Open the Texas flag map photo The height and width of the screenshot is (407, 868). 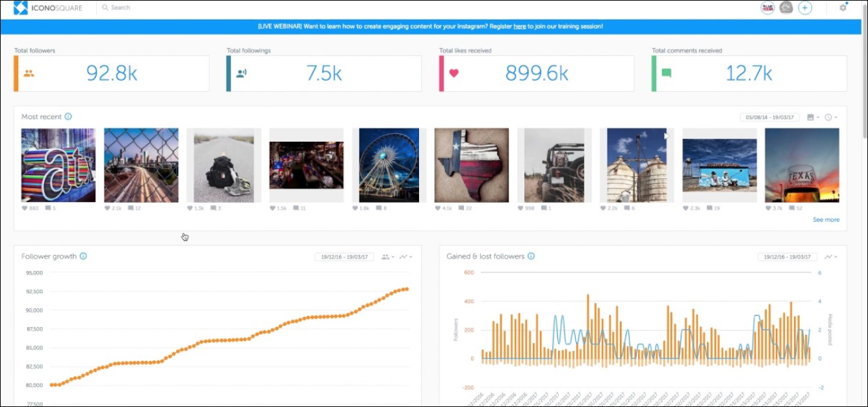click(x=472, y=165)
